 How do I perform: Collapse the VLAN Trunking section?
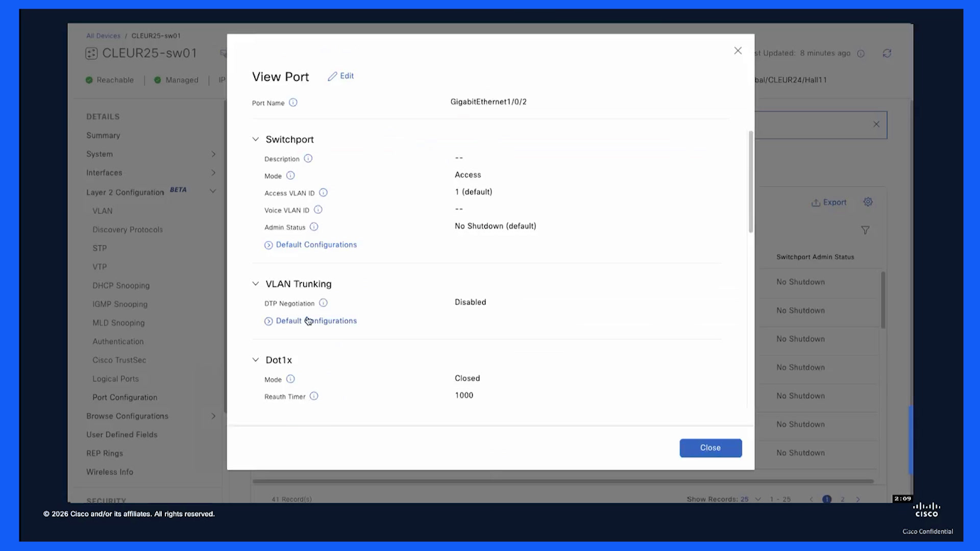point(256,284)
